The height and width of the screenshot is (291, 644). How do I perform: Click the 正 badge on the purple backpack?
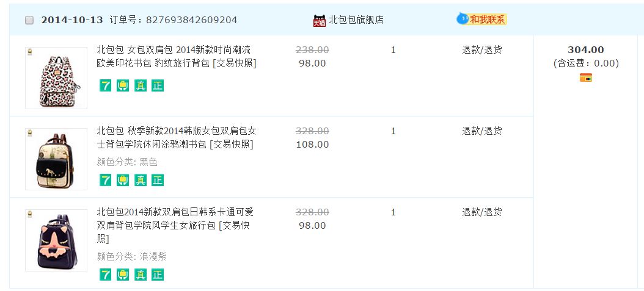(158, 275)
